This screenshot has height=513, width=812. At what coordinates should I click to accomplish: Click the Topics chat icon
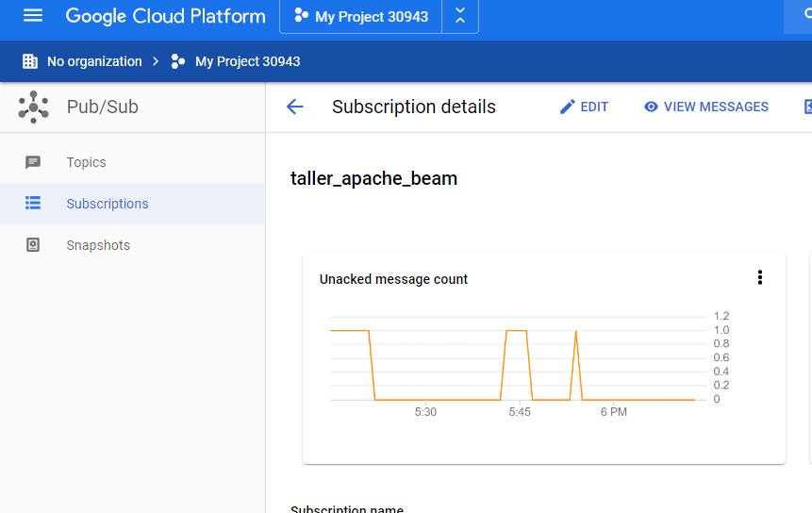pos(33,162)
